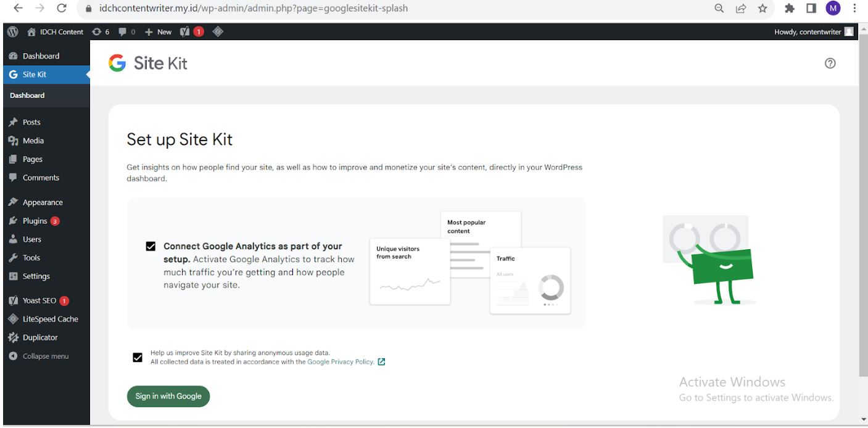Open the Google Privacy Policy external-link icon

pyautogui.click(x=381, y=361)
